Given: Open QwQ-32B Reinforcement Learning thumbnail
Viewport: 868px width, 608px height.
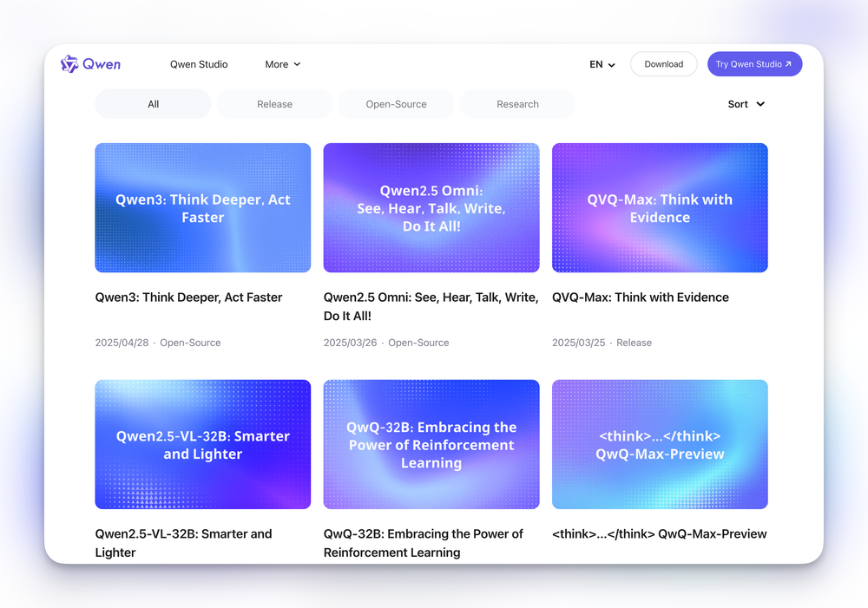Looking at the screenshot, I should point(431,444).
